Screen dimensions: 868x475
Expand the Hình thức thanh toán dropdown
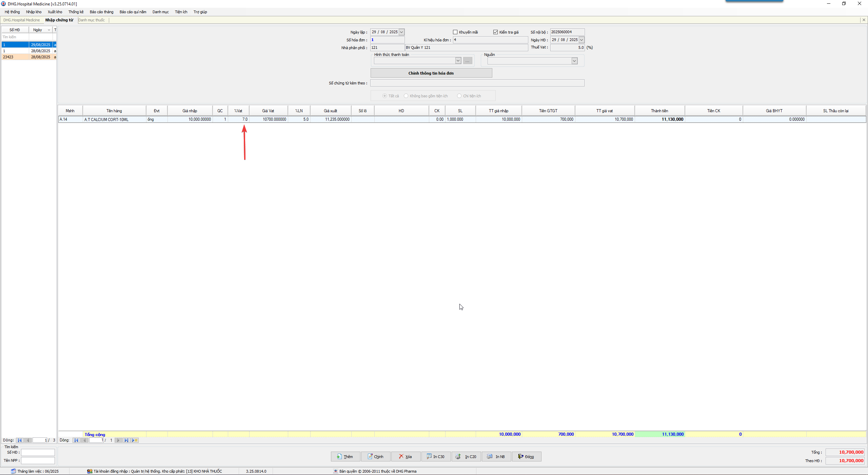(458, 61)
